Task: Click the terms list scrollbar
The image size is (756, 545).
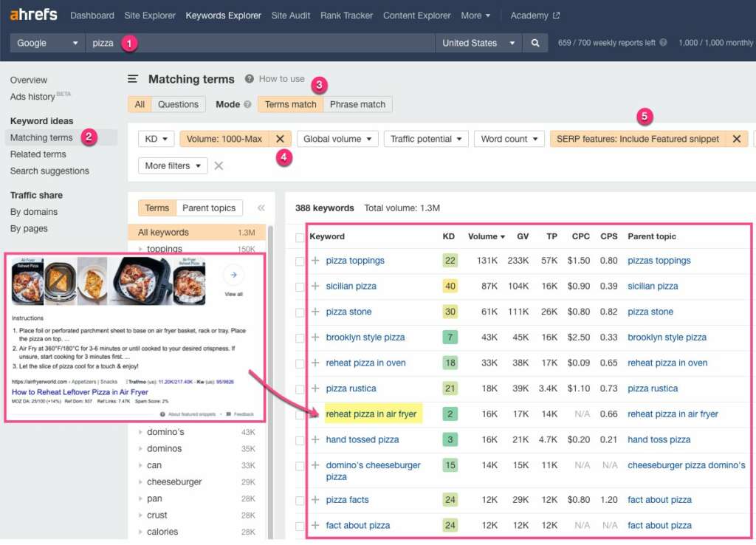Action: (x=270, y=381)
